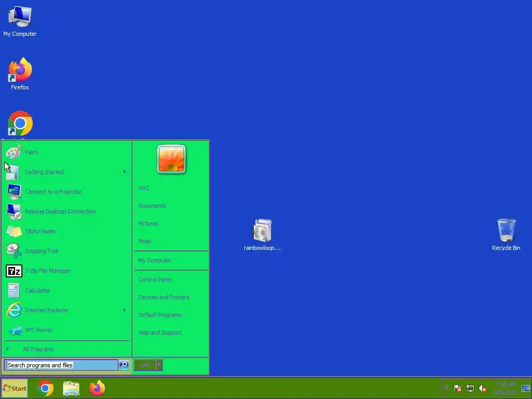
Task: Open the shutdown options arrow
Action: 159,365
